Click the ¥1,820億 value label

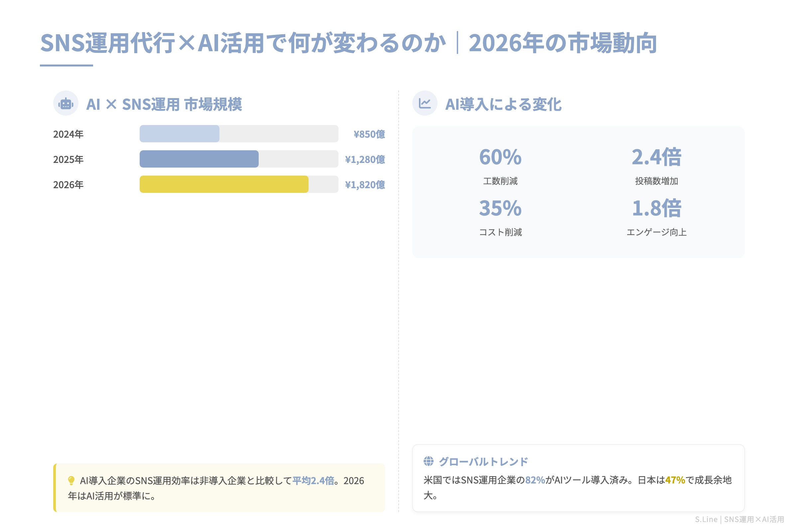[x=365, y=185]
